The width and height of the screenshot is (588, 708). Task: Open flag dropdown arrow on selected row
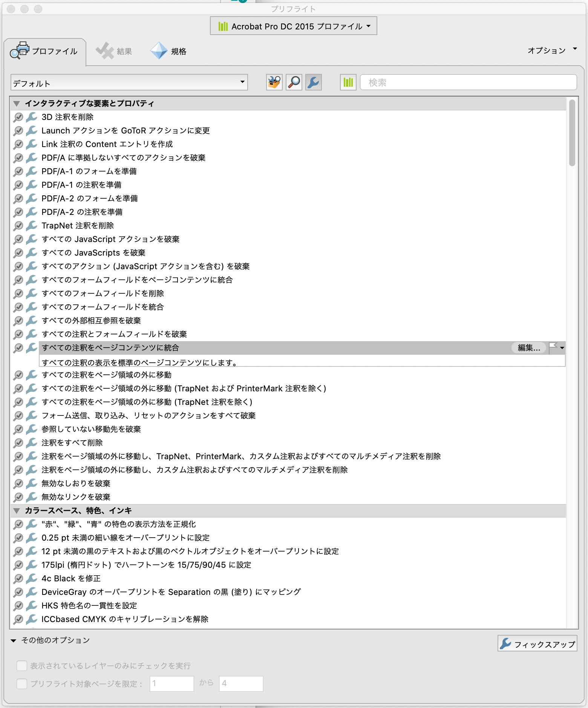(562, 348)
